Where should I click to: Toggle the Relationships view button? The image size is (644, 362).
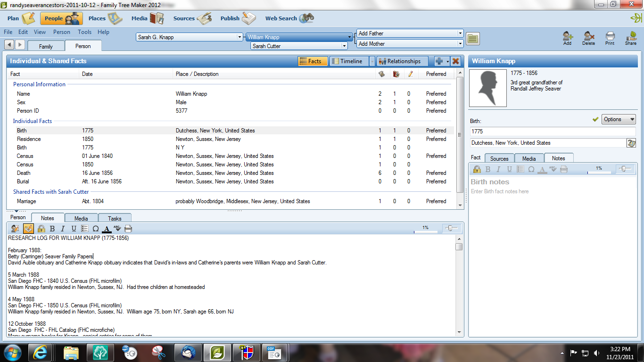(402, 61)
